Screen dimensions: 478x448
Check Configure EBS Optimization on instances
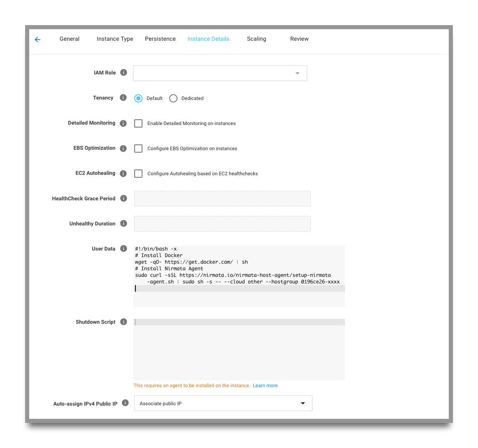[138, 149]
